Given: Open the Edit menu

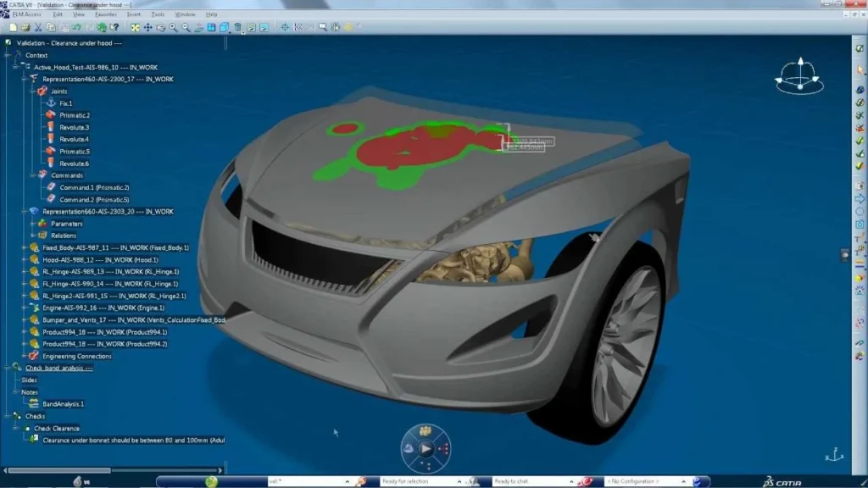Looking at the screenshot, I should pyautogui.click(x=58, y=14).
